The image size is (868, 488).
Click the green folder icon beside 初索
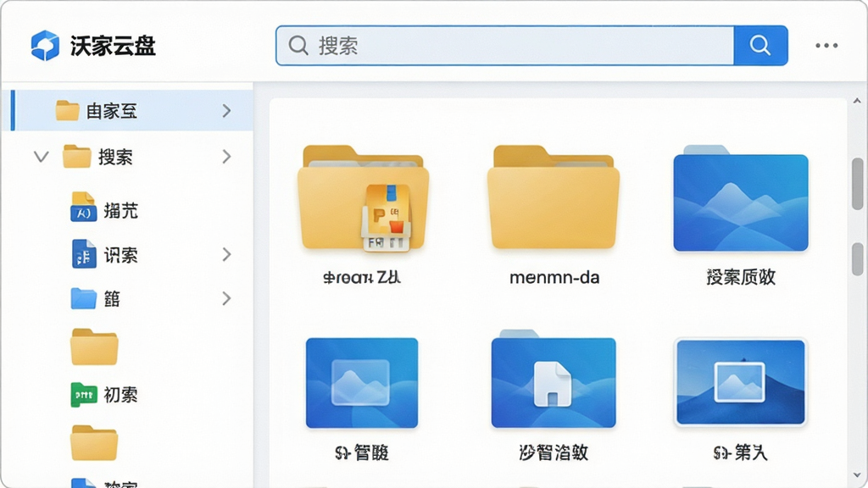point(84,395)
